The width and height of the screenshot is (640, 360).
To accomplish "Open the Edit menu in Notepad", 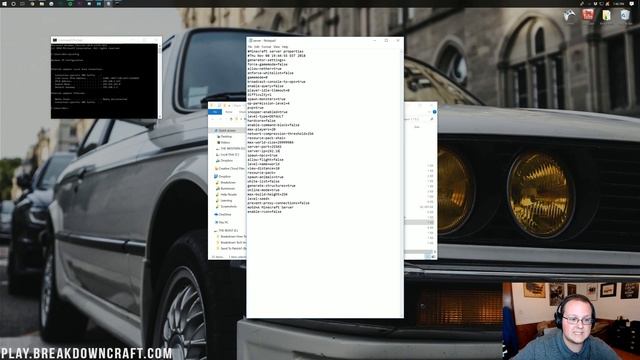I will (257, 47).
